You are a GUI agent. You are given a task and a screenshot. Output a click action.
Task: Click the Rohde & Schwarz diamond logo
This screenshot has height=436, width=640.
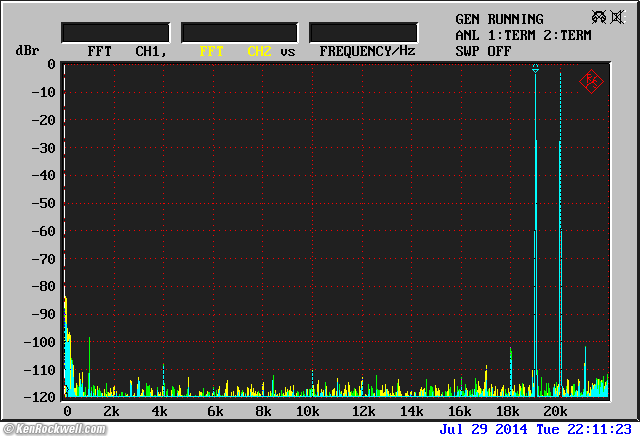(591, 82)
